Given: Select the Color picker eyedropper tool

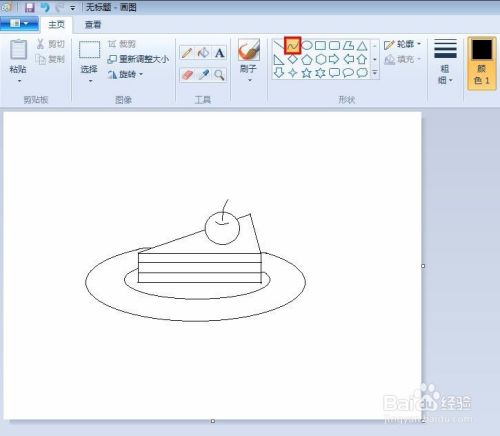Looking at the screenshot, I should pos(203,74).
